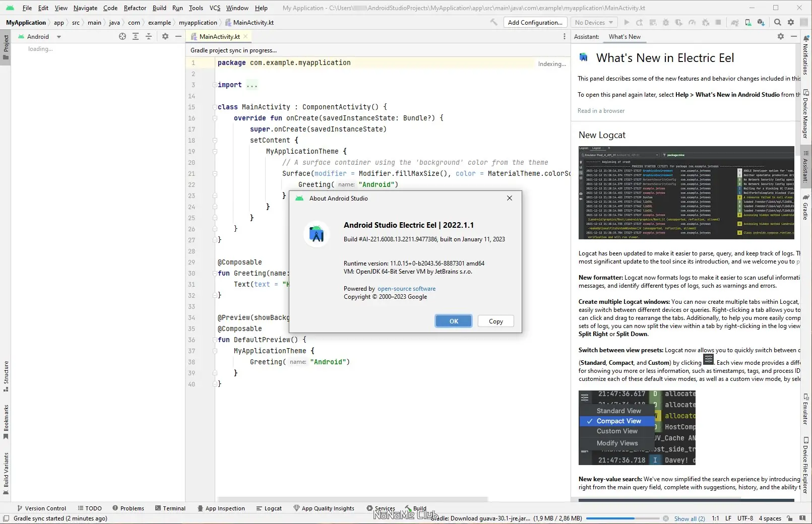Click Collapse All icon in Project panel
Screen dimensions: 812x524
(148, 36)
